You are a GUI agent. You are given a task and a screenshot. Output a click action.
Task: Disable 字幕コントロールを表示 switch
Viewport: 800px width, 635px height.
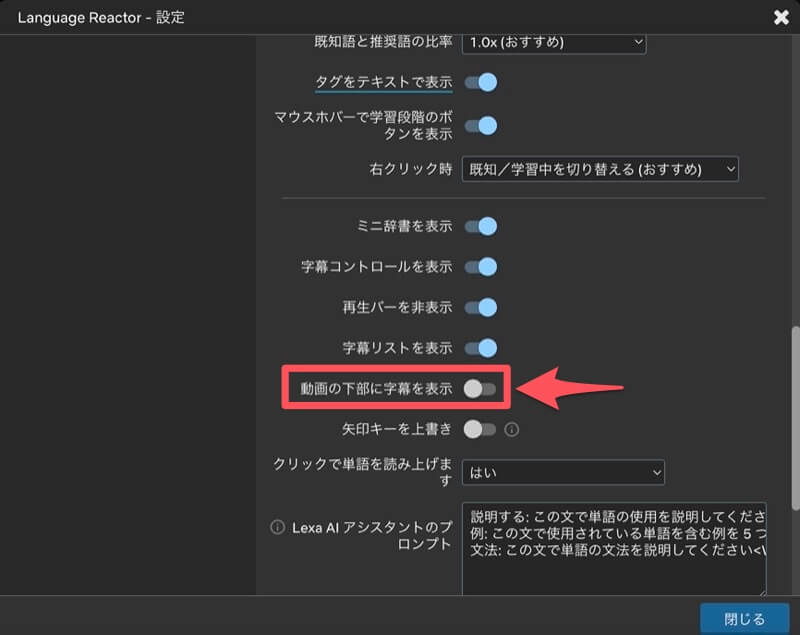481,267
